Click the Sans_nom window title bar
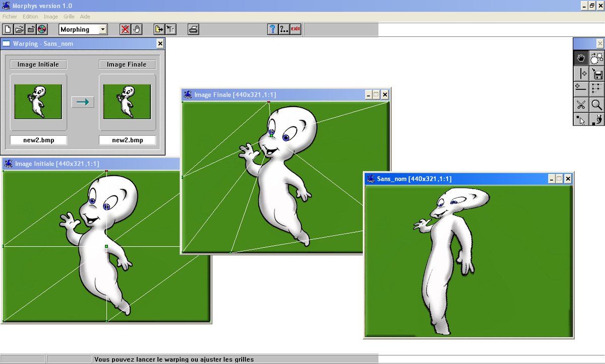This screenshot has width=605, height=364. tap(468, 178)
